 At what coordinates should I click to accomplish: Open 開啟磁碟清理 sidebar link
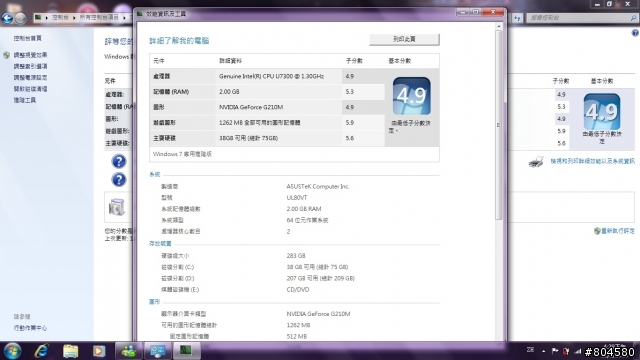[30, 89]
